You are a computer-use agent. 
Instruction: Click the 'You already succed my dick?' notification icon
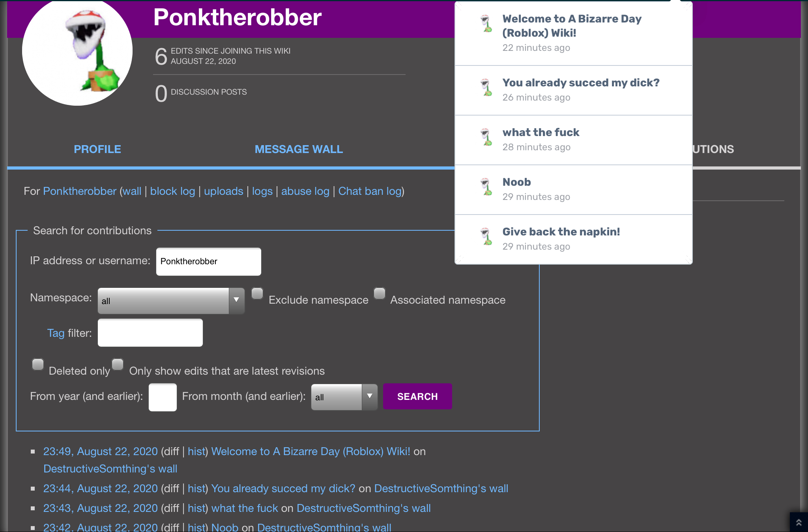pyautogui.click(x=487, y=88)
